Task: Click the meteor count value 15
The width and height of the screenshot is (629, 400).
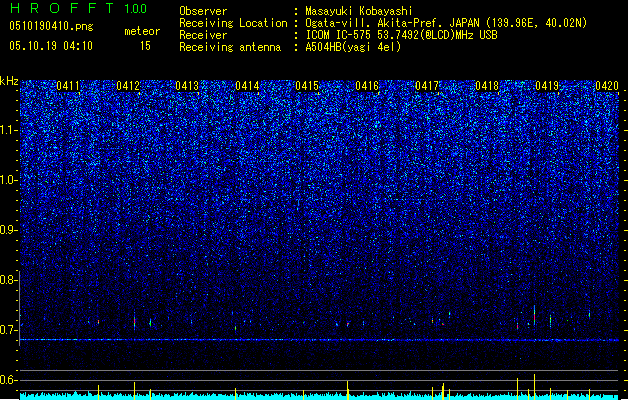Action: pos(145,46)
